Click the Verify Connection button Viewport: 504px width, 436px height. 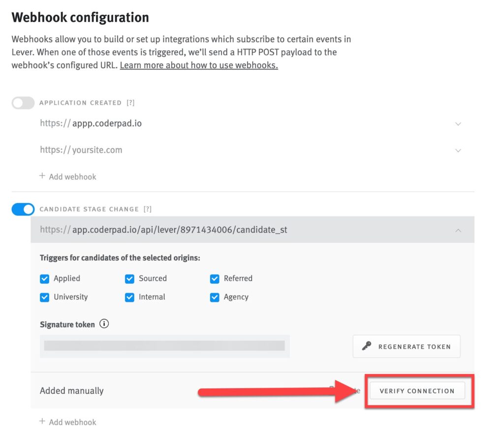pyautogui.click(x=418, y=391)
